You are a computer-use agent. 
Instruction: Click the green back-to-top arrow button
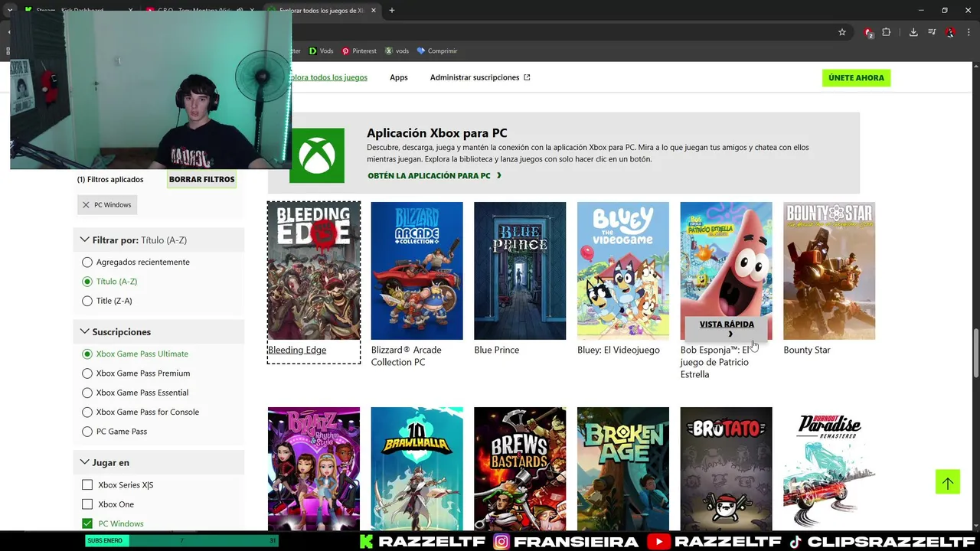click(x=947, y=481)
